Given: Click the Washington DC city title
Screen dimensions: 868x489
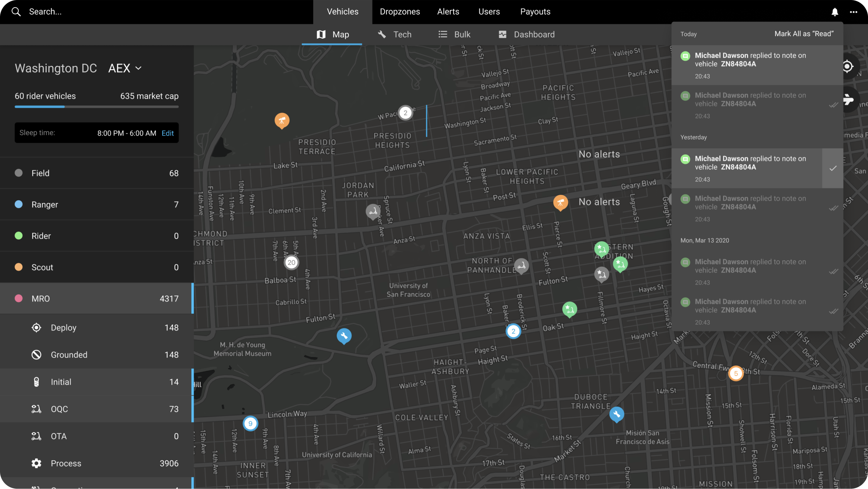Looking at the screenshot, I should tap(56, 68).
